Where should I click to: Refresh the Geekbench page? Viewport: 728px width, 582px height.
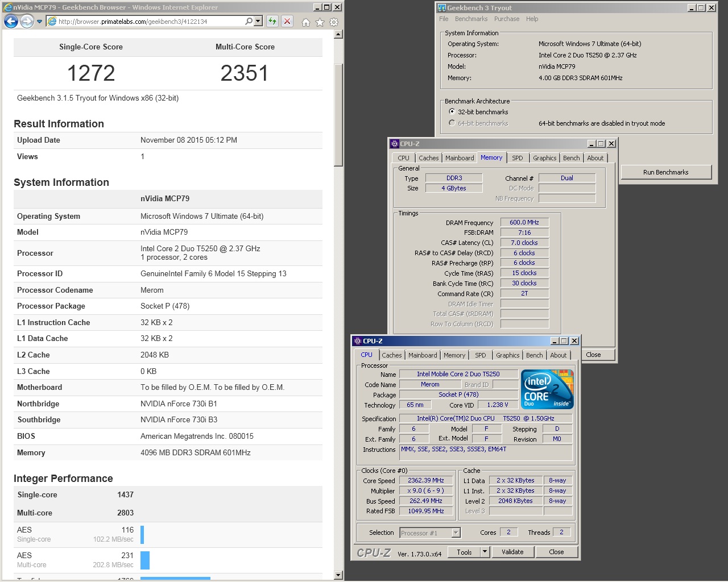pos(272,22)
